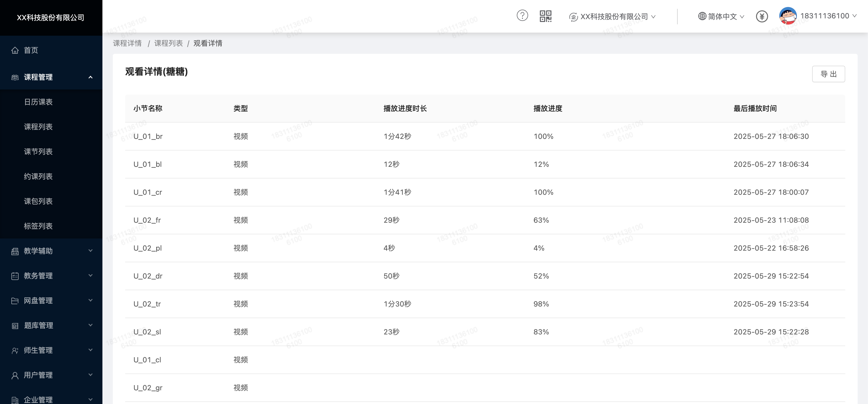Click the yuan currency icon
This screenshot has width=868, height=404.
point(762,16)
